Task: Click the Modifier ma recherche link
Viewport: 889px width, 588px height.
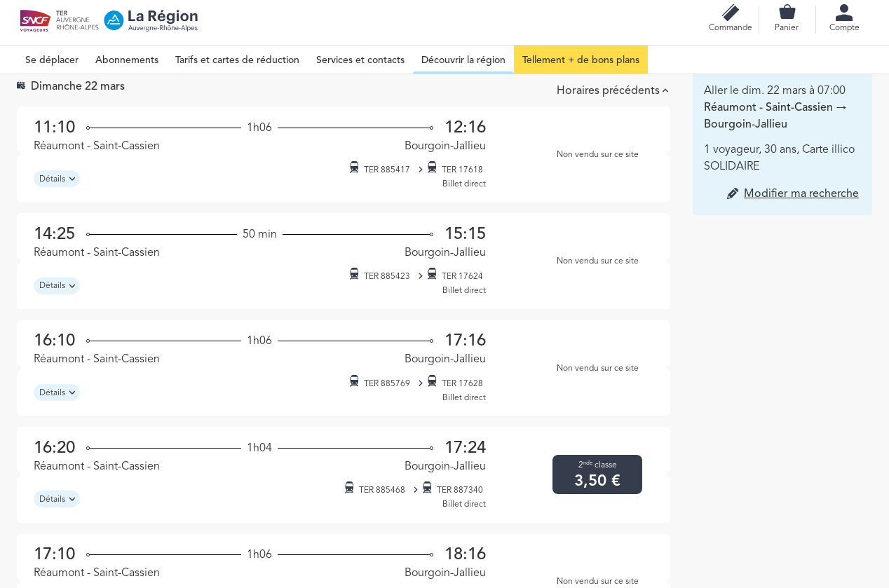Action: point(801,193)
